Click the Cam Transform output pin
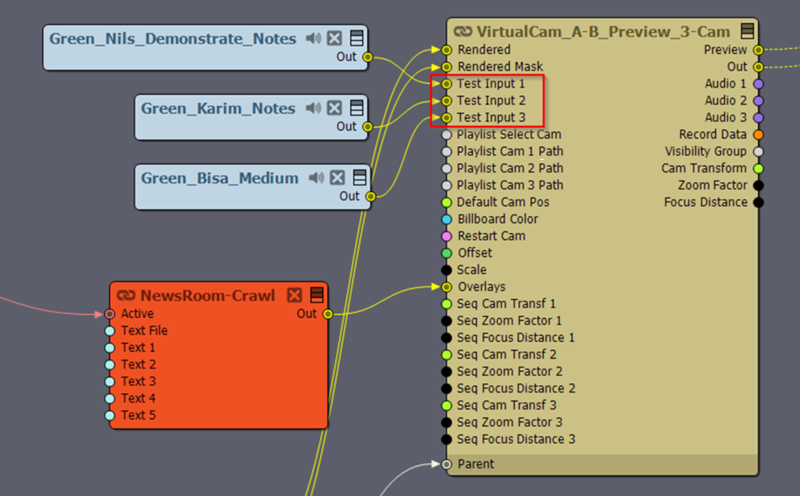800x496 pixels. point(759,168)
